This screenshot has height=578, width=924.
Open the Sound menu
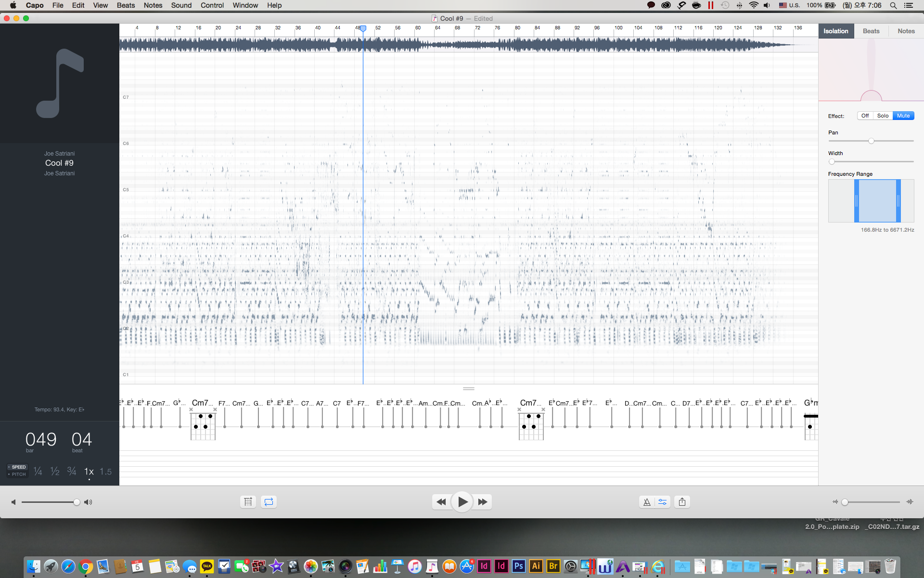click(x=181, y=5)
